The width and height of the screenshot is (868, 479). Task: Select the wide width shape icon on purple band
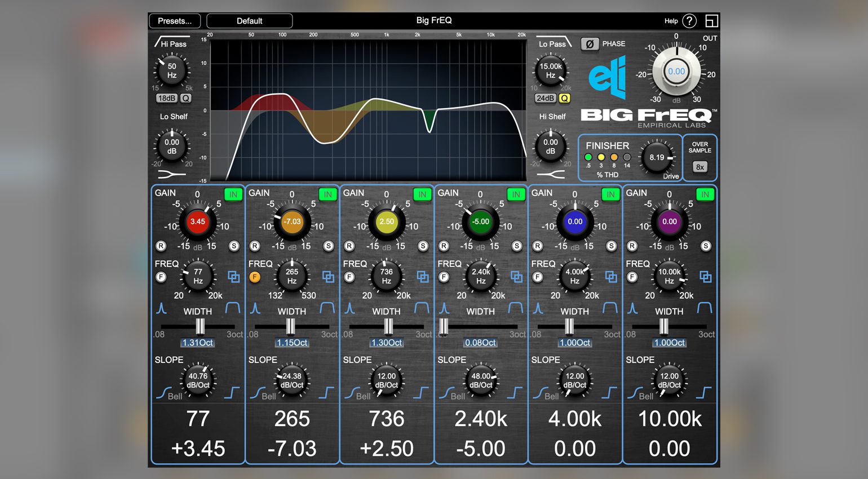(x=705, y=308)
